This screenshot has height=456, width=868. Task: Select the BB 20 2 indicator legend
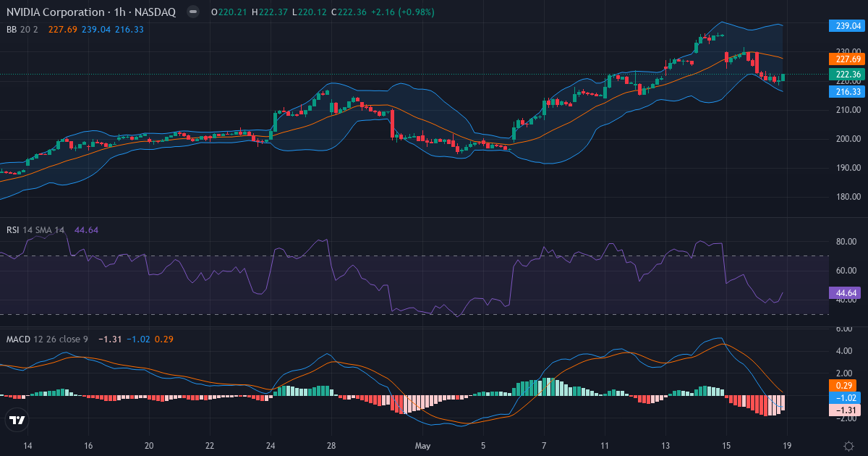click(x=24, y=30)
